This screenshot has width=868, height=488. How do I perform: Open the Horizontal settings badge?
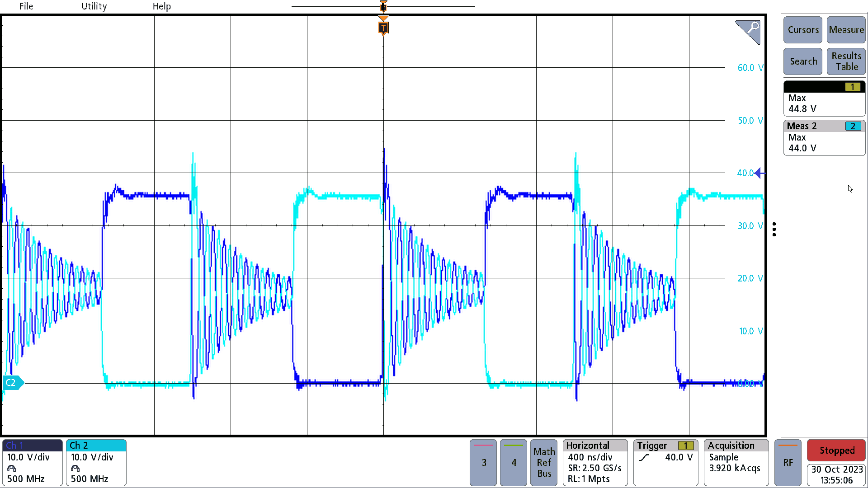(595, 463)
